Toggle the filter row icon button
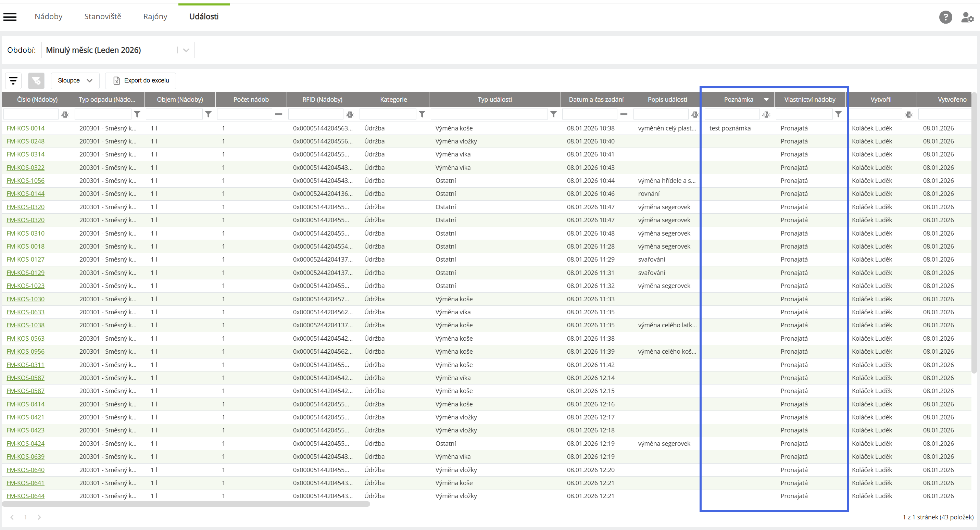The image size is (980, 530). (x=13, y=80)
